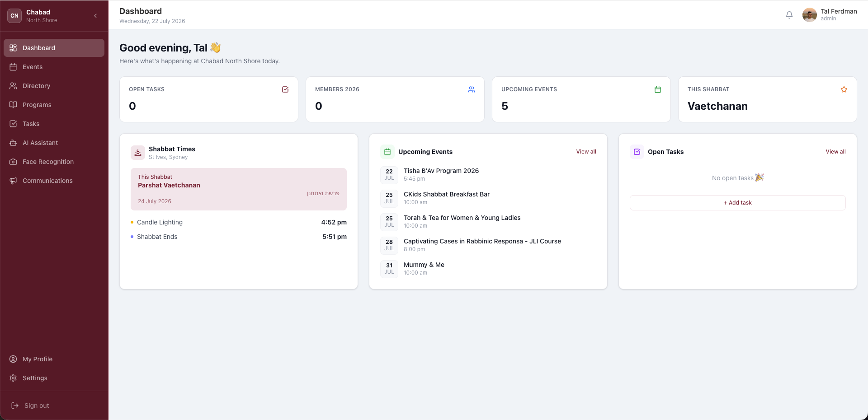This screenshot has height=420, width=868.
Task: Click the Dashboard grid icon in sidebar
Action: [x=13, y=48]
